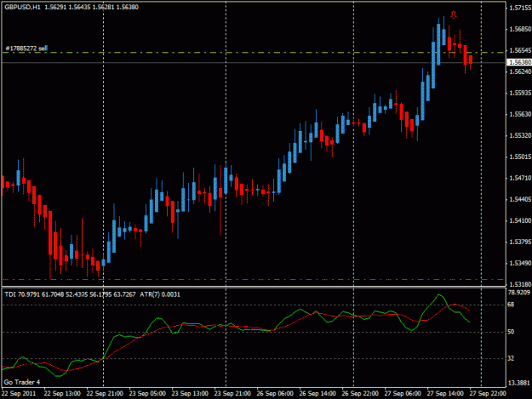This screenshot has height=399, width=532.
Task: Click the 27 Sep 14:00 time label
Action: (x=445, y=394)
